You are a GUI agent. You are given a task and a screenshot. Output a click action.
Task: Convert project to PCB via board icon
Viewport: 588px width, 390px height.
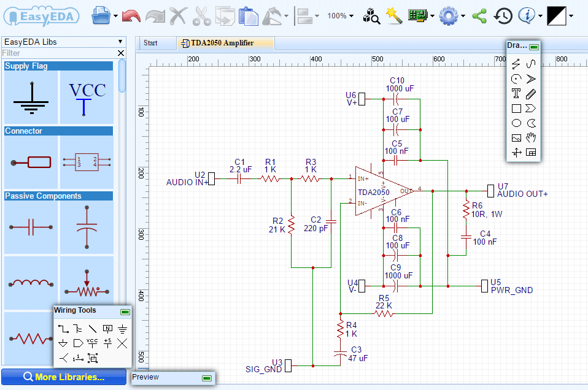click(x=417, y=16)
